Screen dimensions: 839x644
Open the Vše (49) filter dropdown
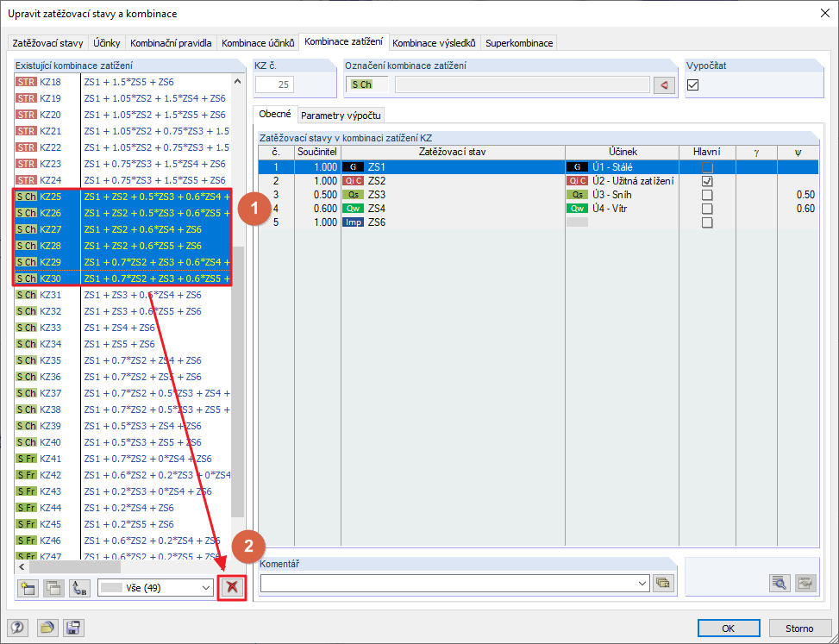[x=156, y=588]
